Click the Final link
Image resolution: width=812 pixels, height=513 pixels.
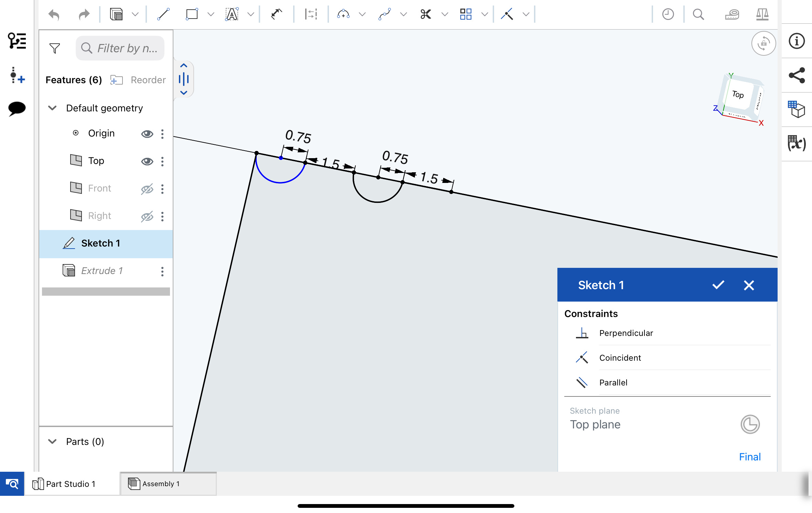pos(750,457)
